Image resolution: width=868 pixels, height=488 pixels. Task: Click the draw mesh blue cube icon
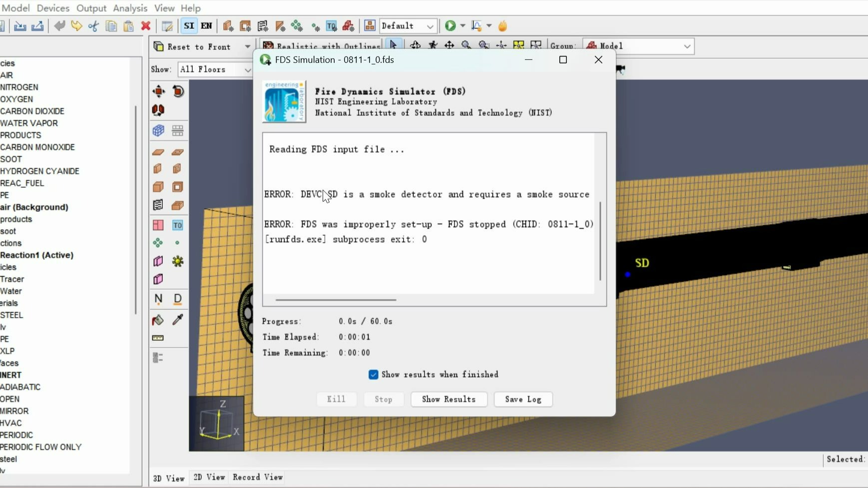tap(158, 131)
